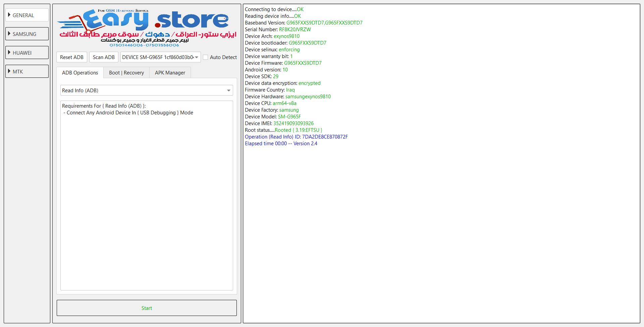Click the Device CPU arm64-v8a line
This screenshot has height=327, width=644.
(x=271, y=103)
